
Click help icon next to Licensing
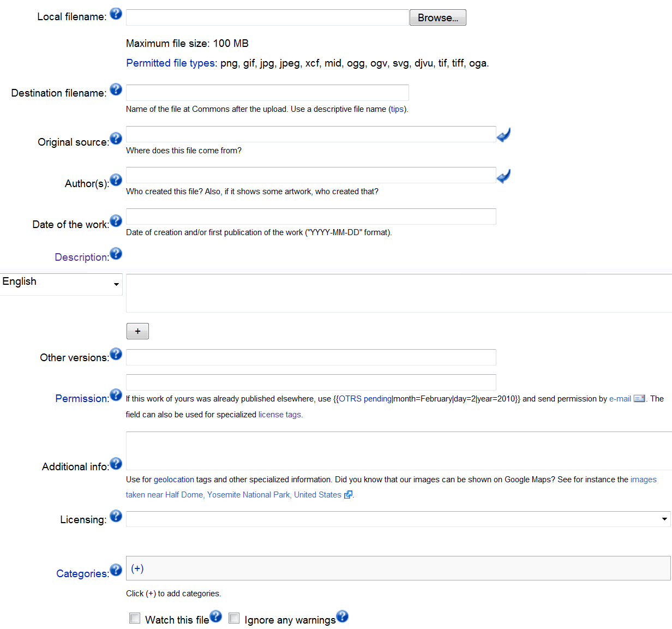[116, 516]
